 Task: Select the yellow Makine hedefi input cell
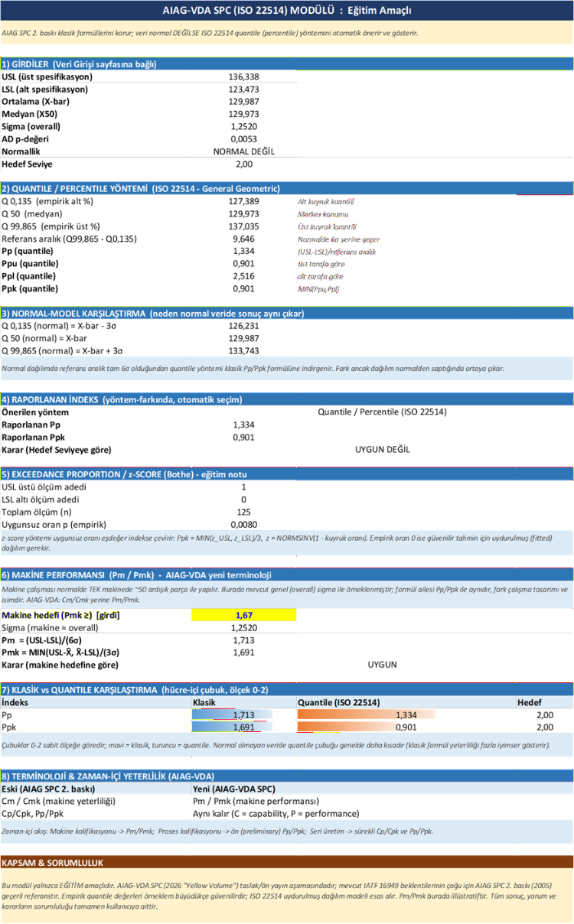243,615
